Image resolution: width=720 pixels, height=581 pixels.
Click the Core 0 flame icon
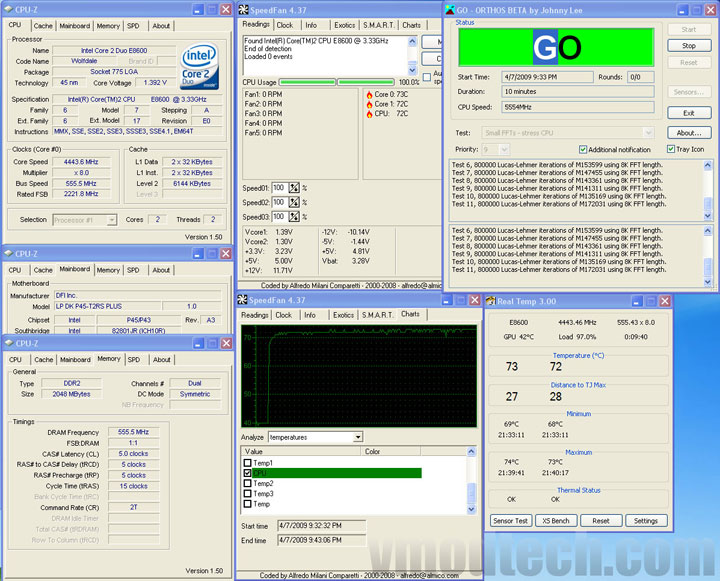[369, 94]
